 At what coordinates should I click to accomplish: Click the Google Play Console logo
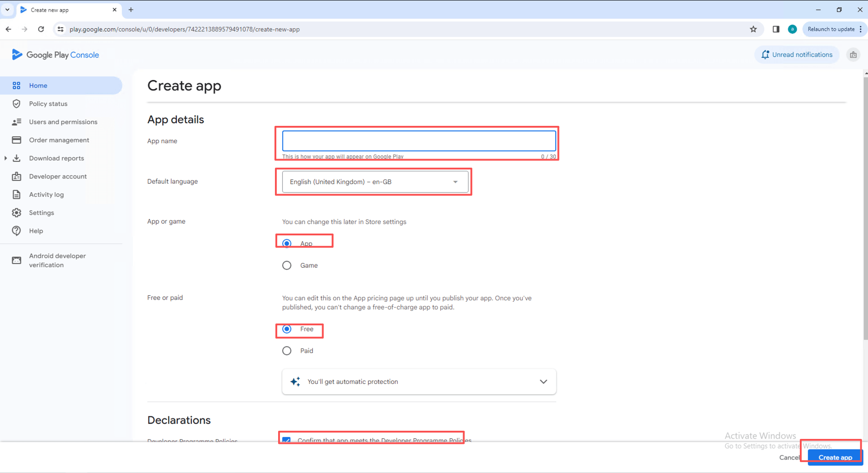pos(55,55)
